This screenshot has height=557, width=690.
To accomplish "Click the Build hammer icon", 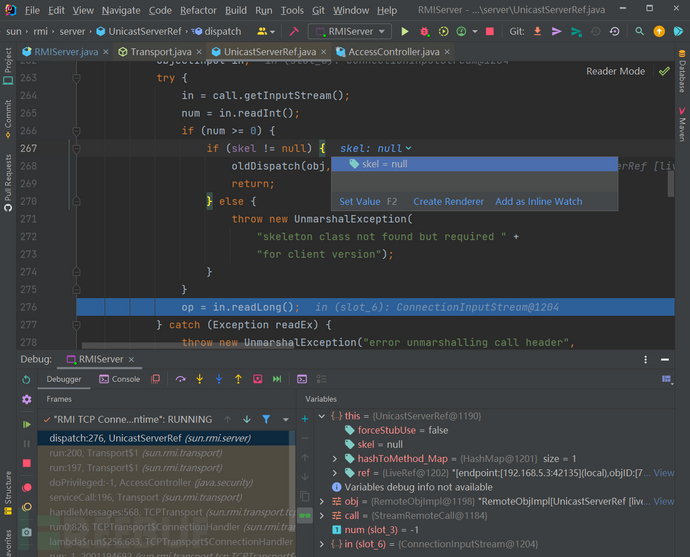I will click(x=294, y=31).
